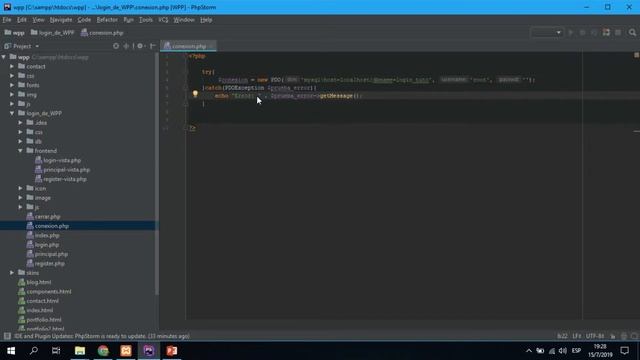Click the inspection indicator at editor top right
Viewport: 640px width, 360px height.
[x=636, y=55]
